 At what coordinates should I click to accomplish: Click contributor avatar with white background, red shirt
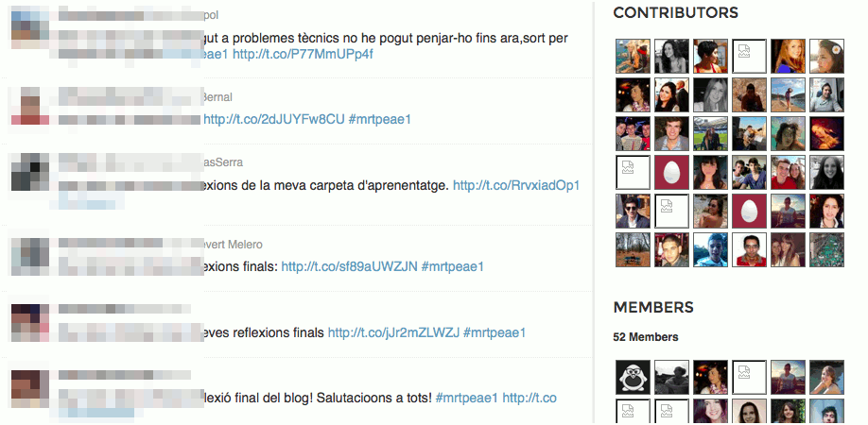(750, 249)
